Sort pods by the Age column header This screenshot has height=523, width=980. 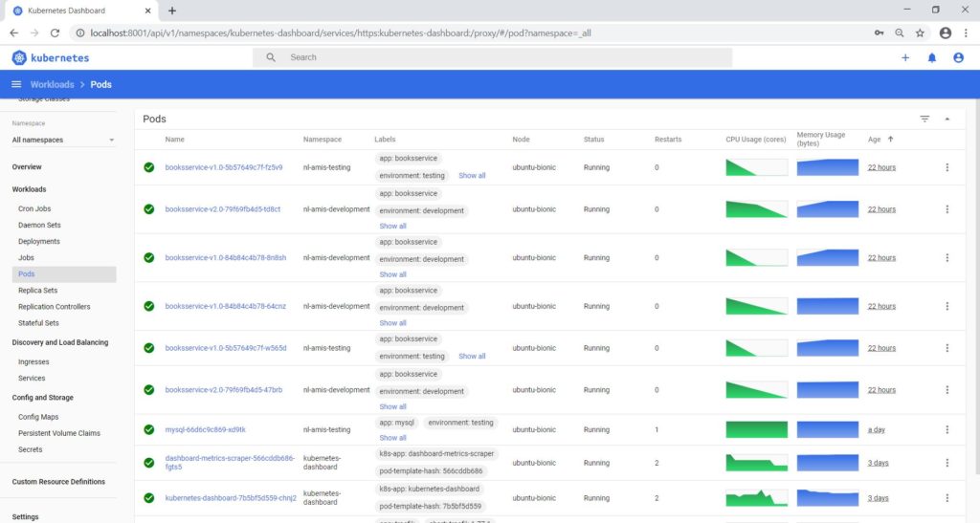(x=876, y=140)
